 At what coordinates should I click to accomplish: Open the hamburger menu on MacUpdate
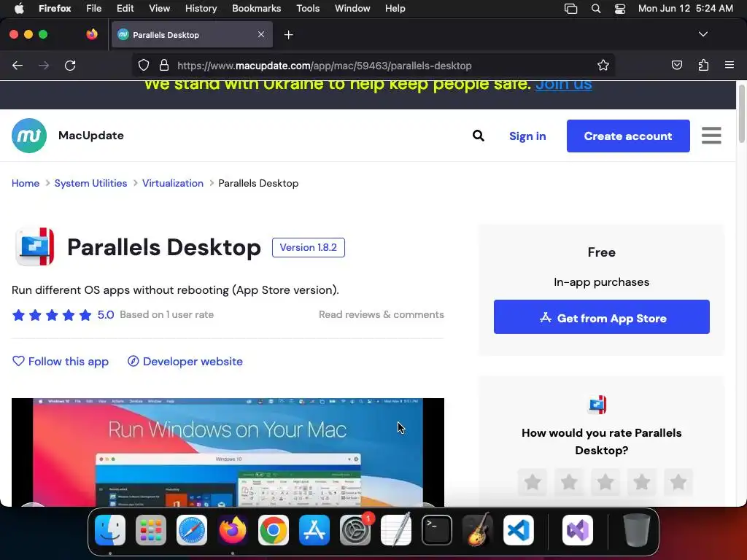click(x=711, y=135)
